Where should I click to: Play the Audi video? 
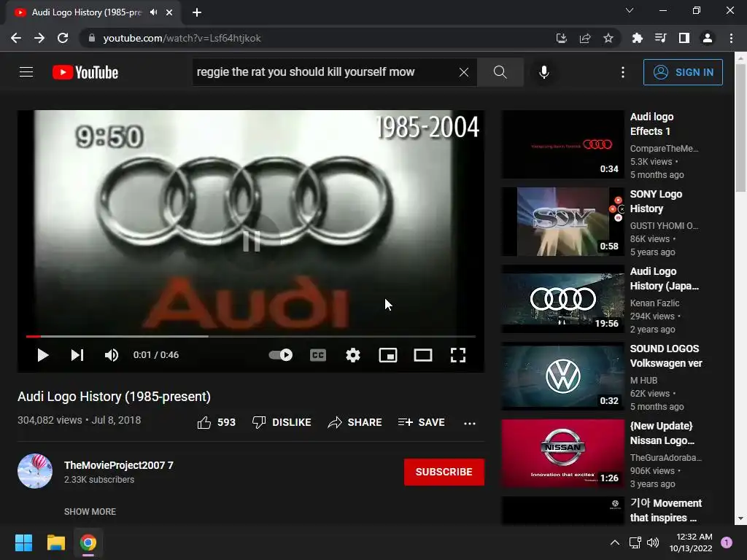(x=42, y=355)
